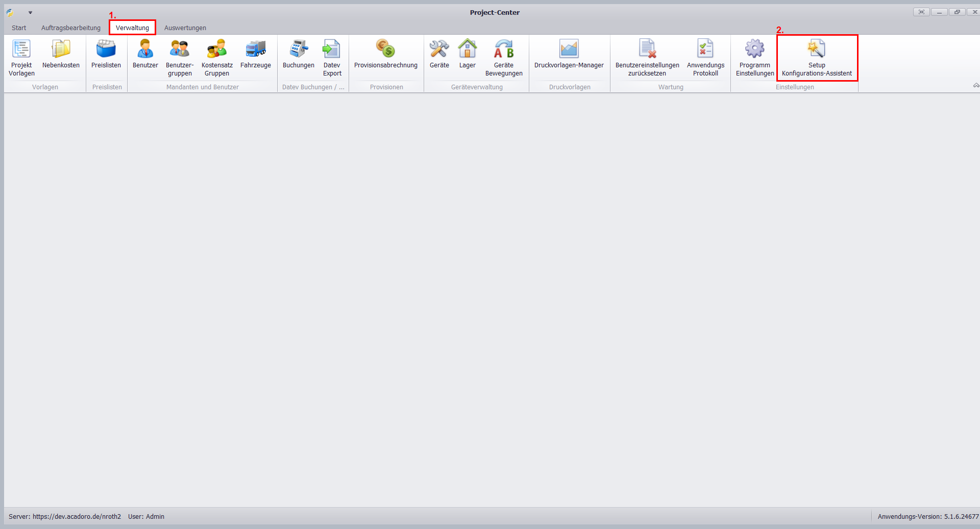Click Benutzereinstellungen zurücksetzen

click(x=647, y=57)
